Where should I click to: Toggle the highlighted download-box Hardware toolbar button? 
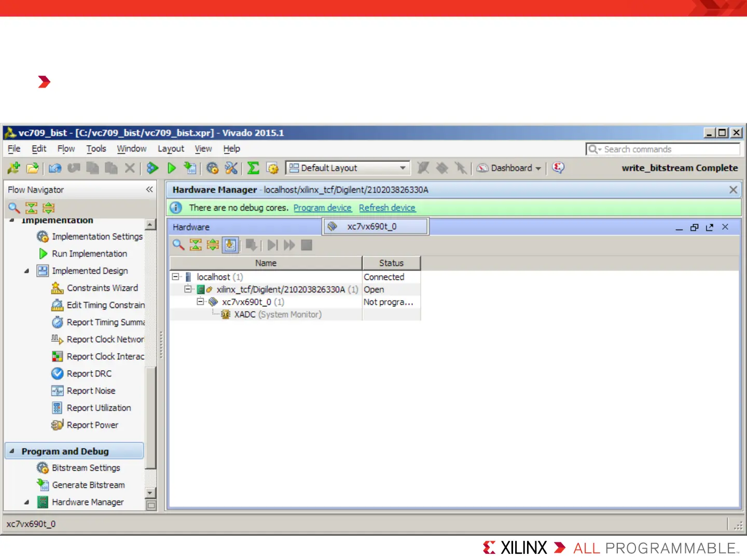230,245
